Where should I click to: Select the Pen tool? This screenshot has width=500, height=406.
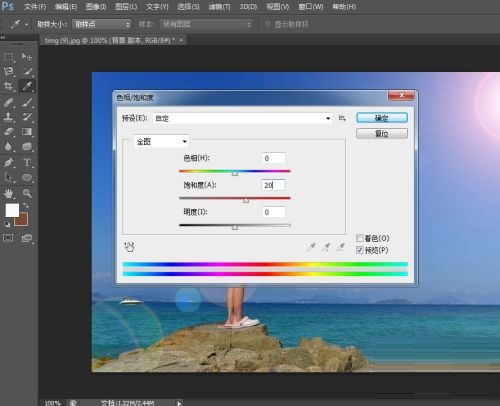click(8, 163)
